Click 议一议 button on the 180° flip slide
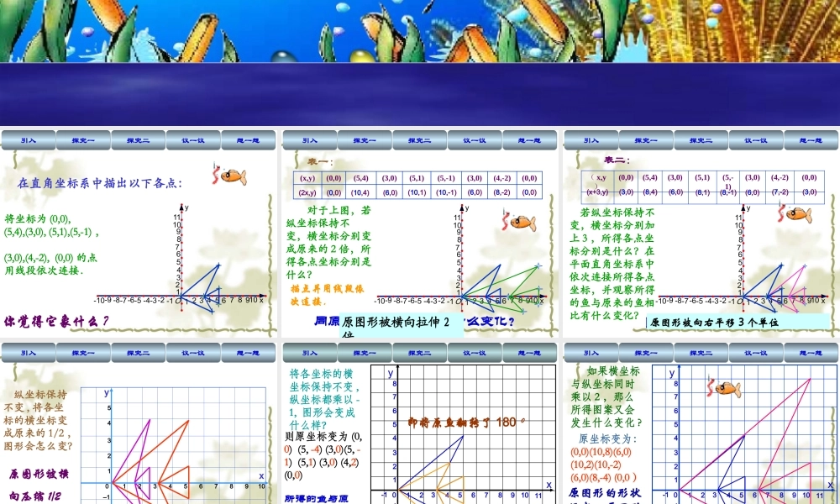Screen dimensions: 840x504 pyautogui.click(x=475, y=353)
